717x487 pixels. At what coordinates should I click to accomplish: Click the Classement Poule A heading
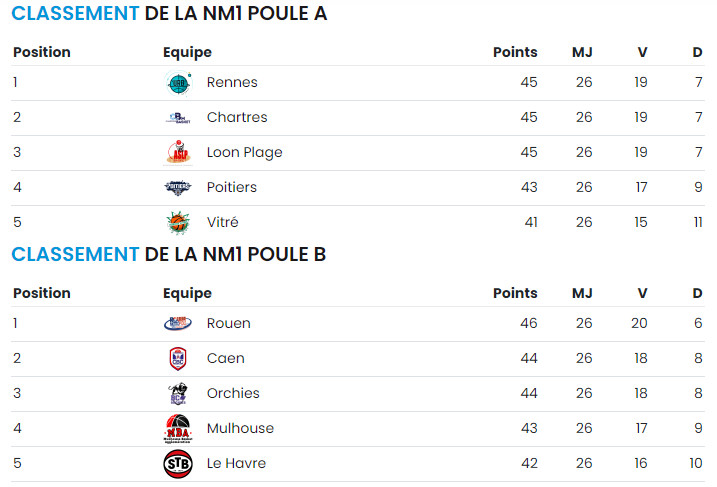click(169, 13)
